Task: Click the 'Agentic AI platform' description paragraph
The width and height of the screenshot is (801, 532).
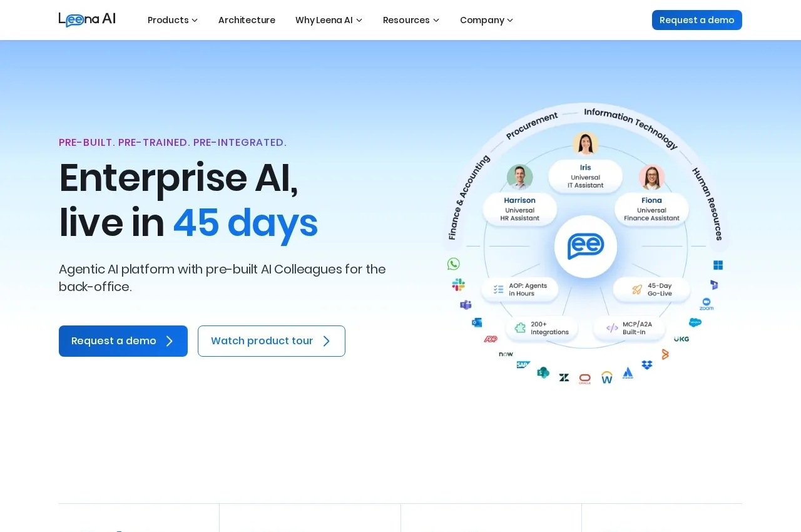Action: point(222,278)
